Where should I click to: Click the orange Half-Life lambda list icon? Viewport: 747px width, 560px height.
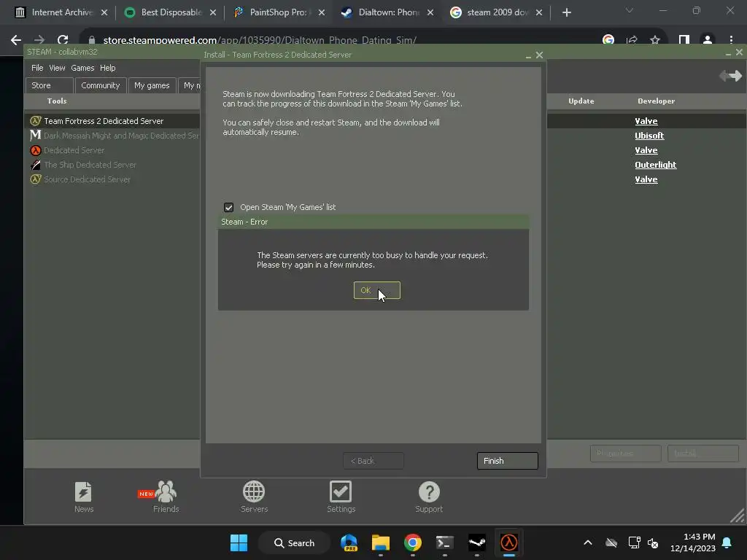coord(36,150)
